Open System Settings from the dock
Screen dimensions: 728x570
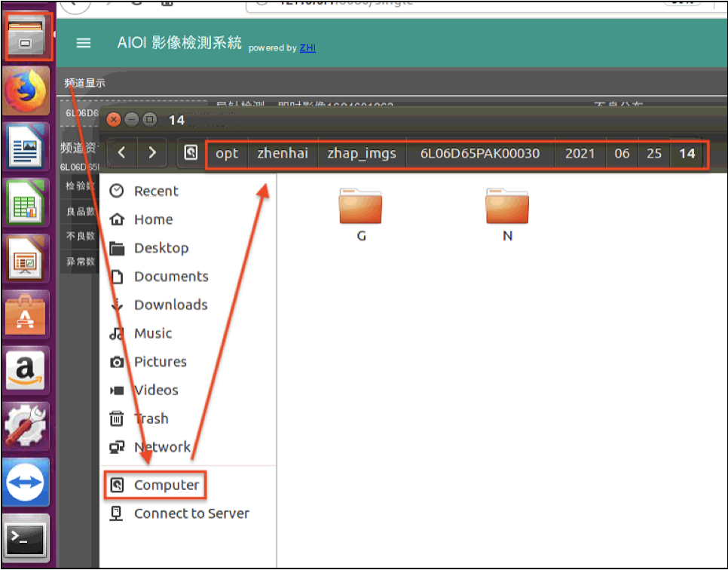[x=26, y=426]
